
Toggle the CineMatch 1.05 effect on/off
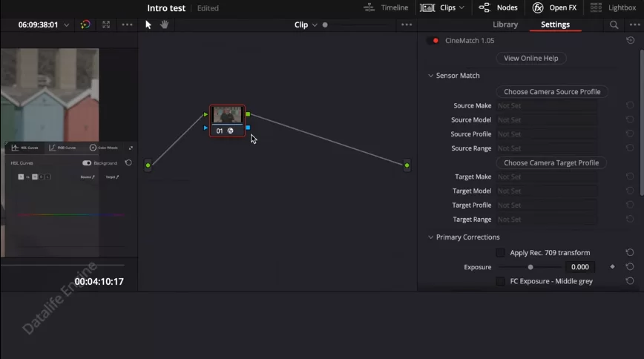436,41
